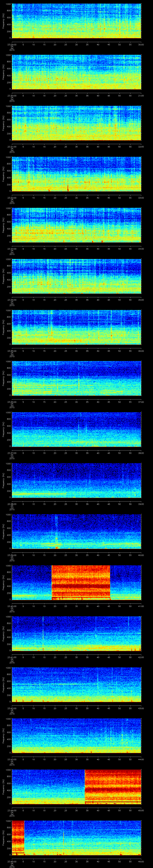This screenshot has width=153, height=868.
Task: Open the spectrogram panel beginning at 23:42:00
Action: pos(76,685)
